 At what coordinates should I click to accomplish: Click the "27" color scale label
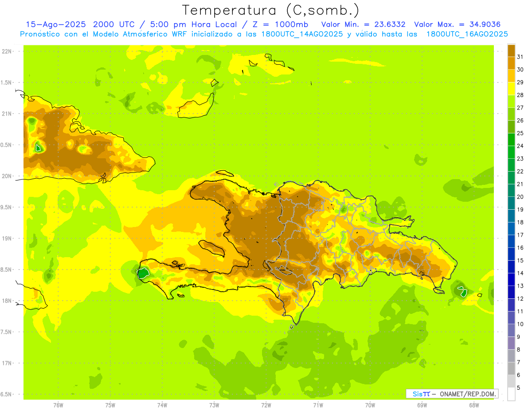click(520, 108)
